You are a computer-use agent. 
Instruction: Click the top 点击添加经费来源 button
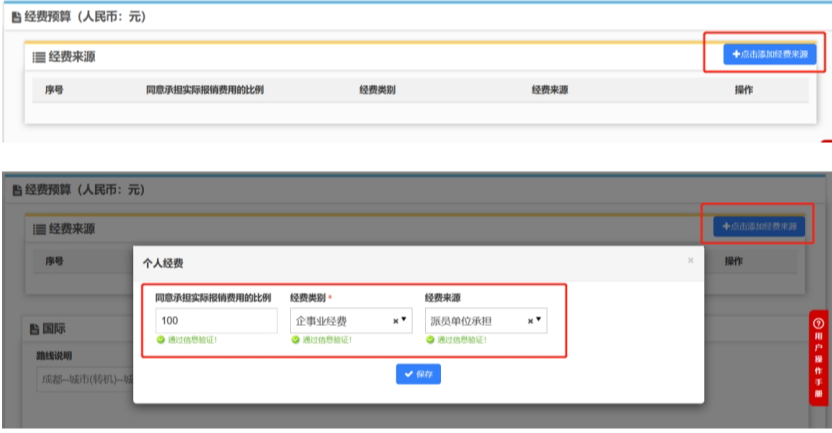tap(768, 54)
